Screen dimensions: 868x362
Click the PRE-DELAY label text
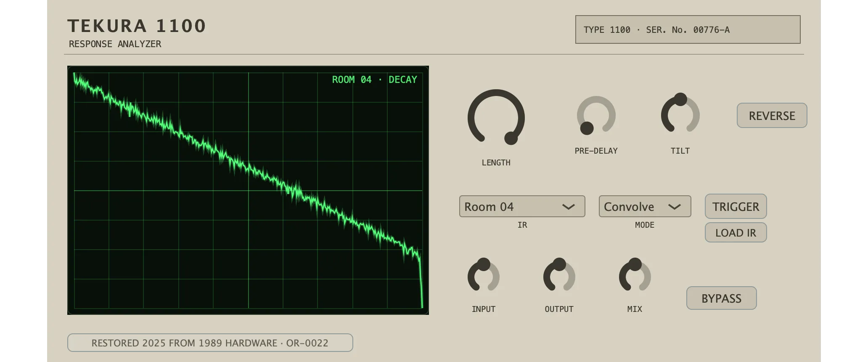click(596, 151)
